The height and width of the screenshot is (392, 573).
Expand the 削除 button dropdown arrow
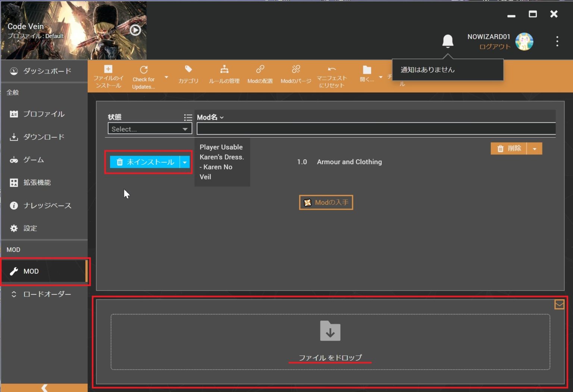[x=535, y=149]
